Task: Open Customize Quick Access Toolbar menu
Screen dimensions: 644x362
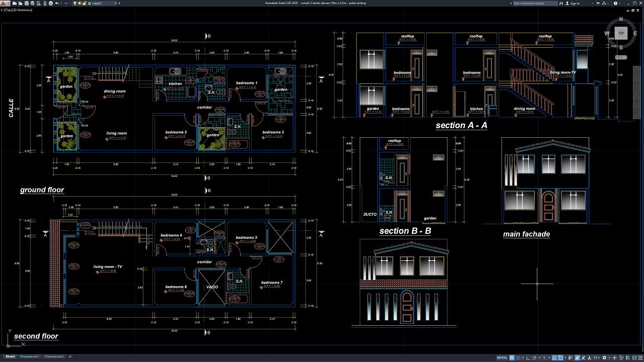Action: coord(119,3)
